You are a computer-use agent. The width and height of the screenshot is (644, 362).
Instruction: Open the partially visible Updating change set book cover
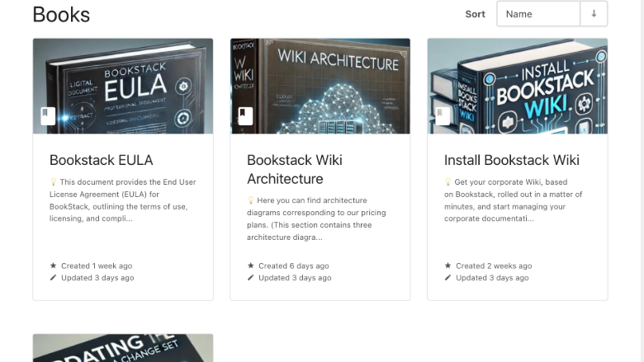coord(123,348)
